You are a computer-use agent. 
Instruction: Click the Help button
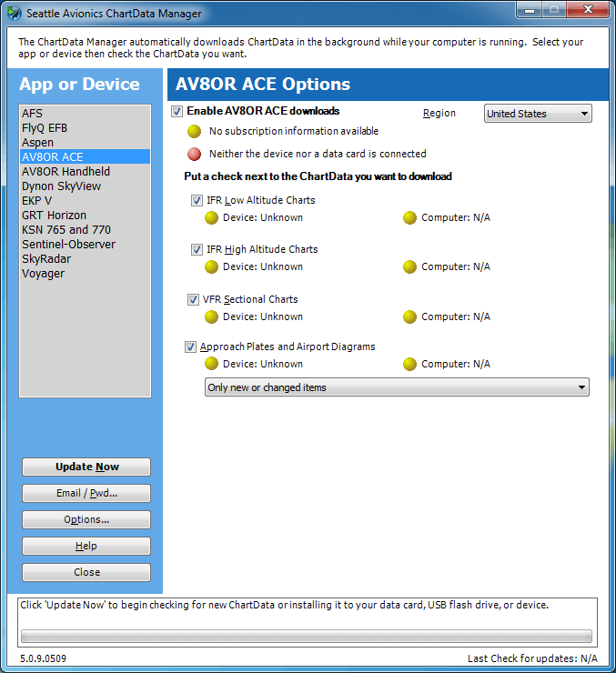[86, 546]
